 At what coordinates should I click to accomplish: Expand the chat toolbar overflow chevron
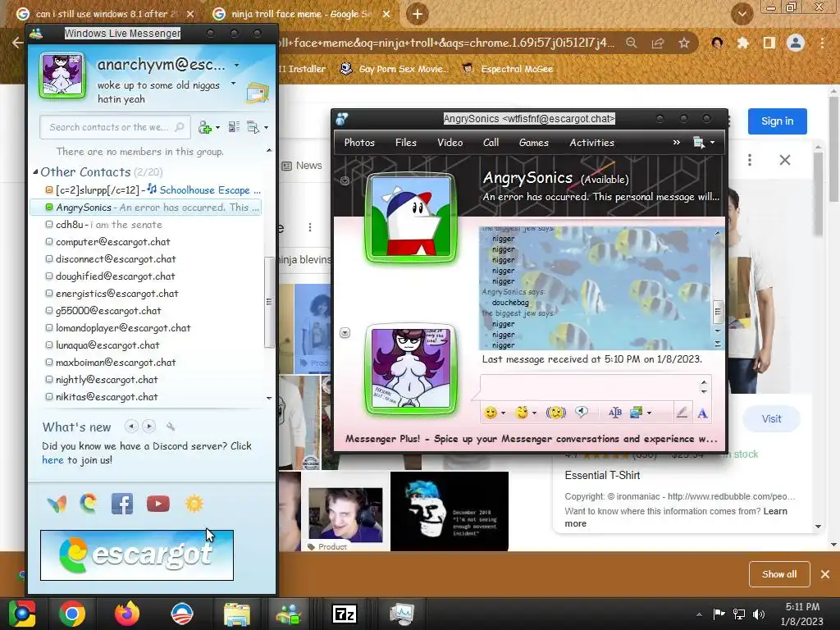click(676, 143)
